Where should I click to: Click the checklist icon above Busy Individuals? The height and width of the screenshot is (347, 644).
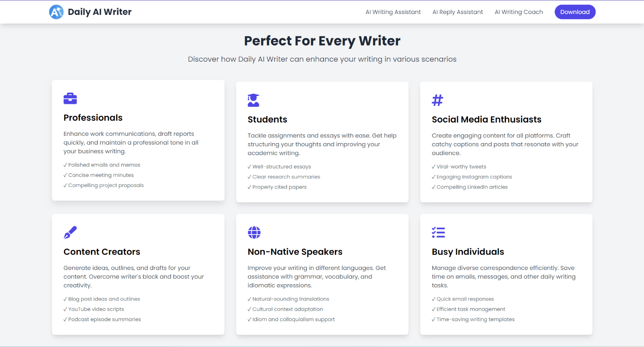click(438, 233)
